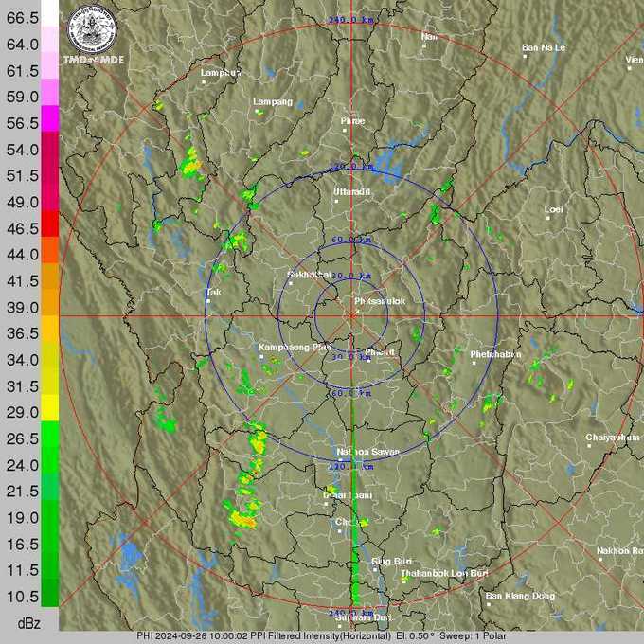Click the Lampang white city marker square
Viewport: 644px width, 644px height.
click(x=257, y=111)
